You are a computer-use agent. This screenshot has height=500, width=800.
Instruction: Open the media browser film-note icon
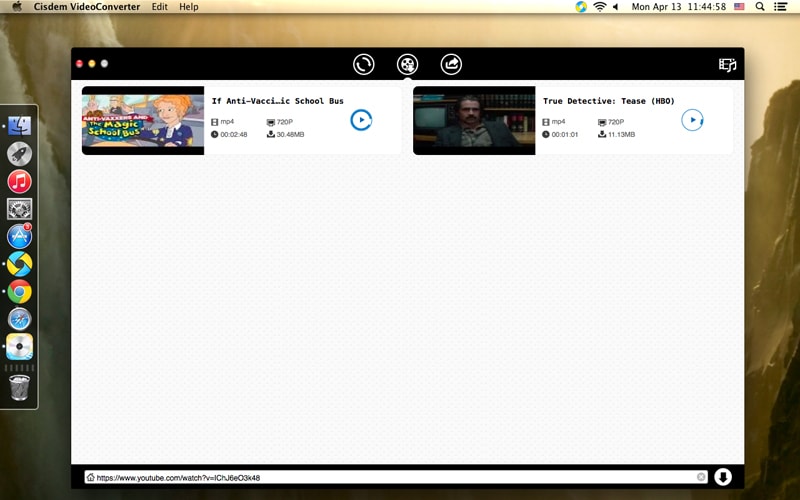728,65
